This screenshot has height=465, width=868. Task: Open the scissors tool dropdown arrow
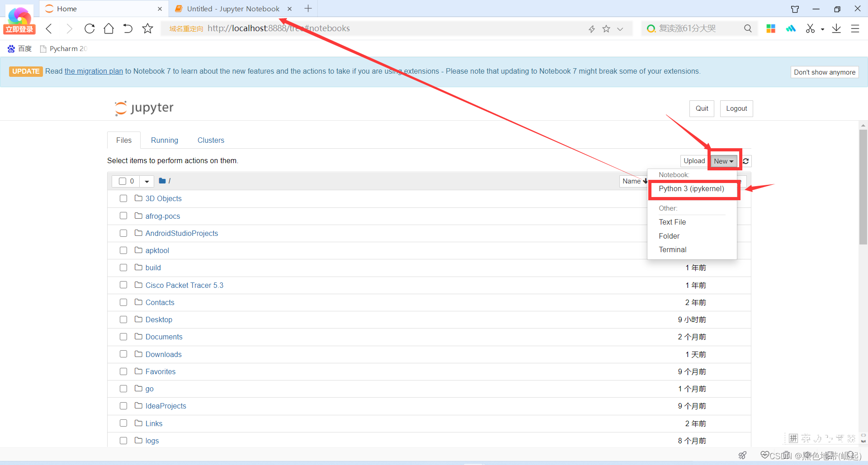tap(822, 29)
